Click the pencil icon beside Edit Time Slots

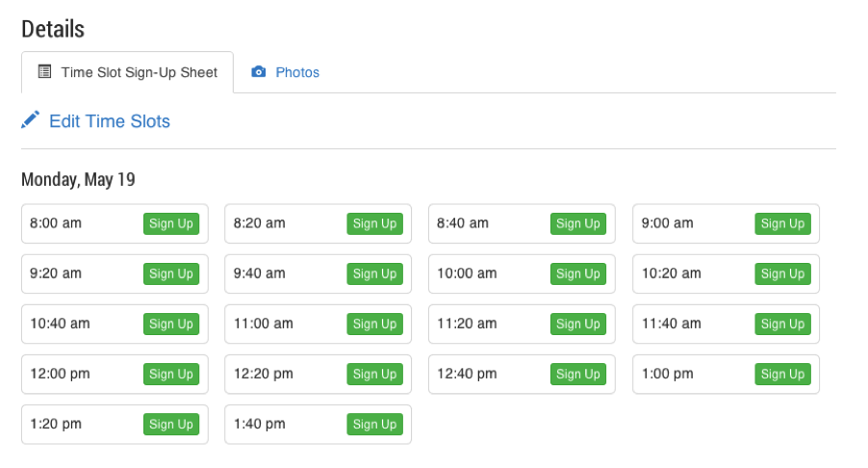tap(31, 119)
